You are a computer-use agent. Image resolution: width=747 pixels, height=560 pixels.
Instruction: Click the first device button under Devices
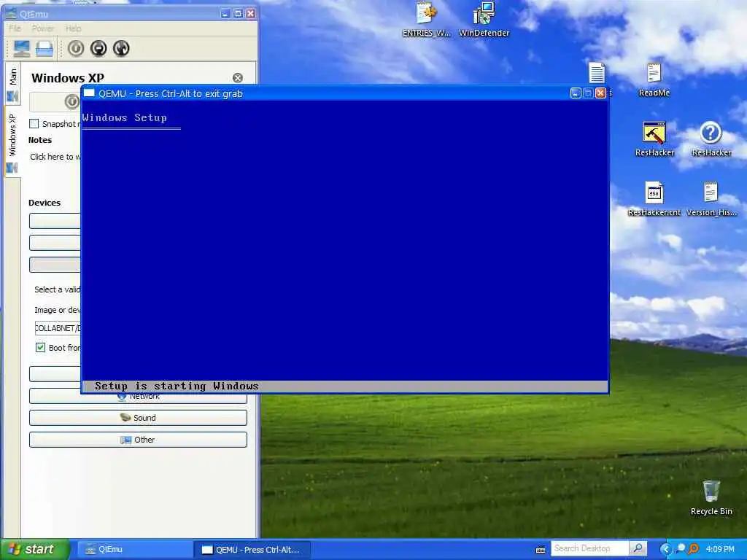pyautogui.click(x=55, y=221)
